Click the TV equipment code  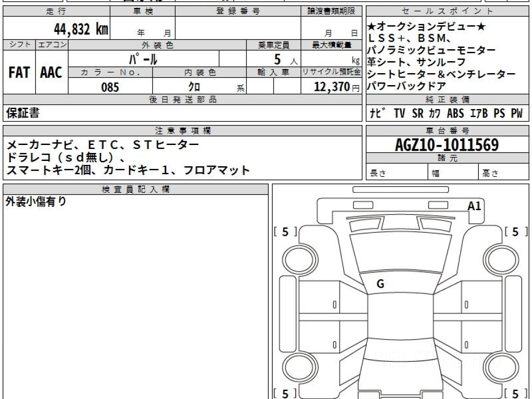coord(399,113)
